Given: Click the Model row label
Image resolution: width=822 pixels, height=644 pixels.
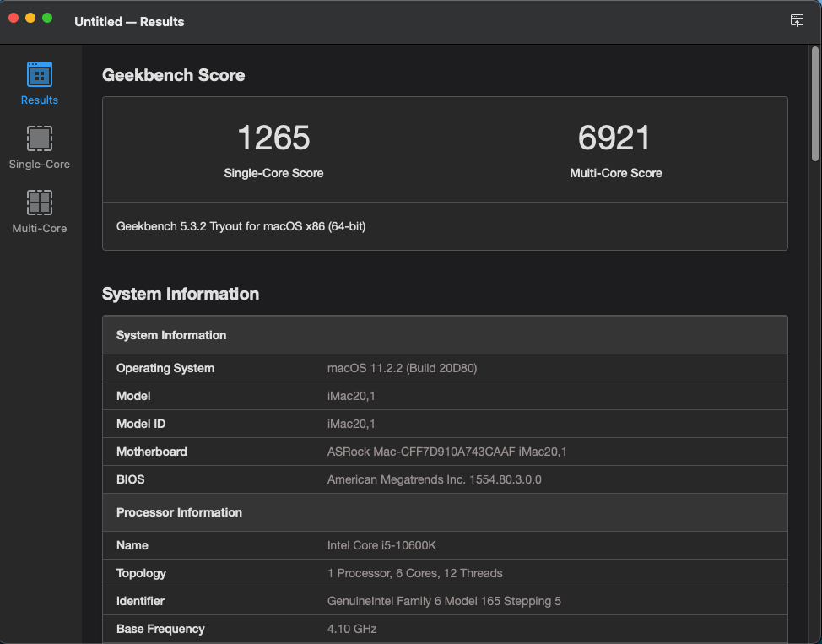Looking at the screenshot, I should tap(133, 396).
